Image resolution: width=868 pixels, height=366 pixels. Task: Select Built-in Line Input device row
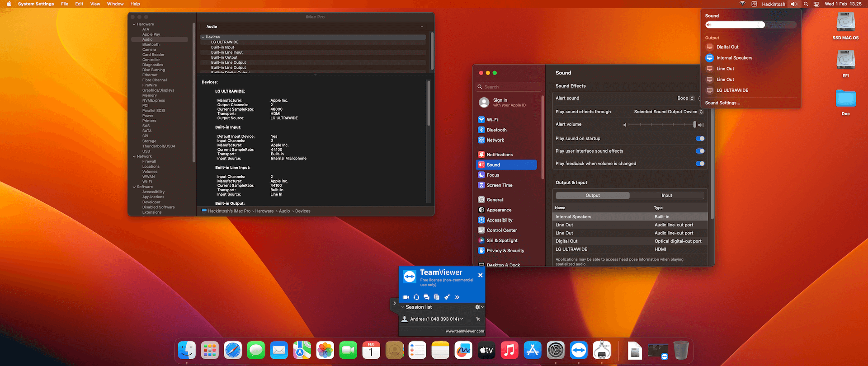pos(313,52)
